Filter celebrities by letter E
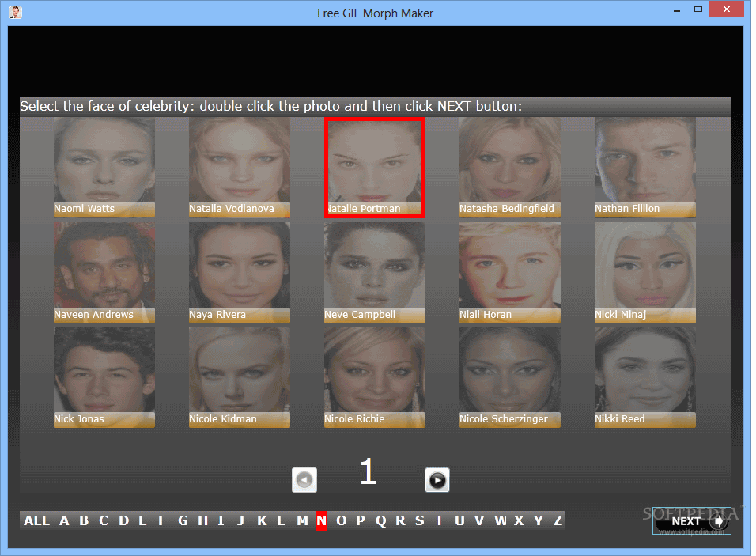Image resolution: width=756 pixels, height=556 pixels. (x=142, y=520)
